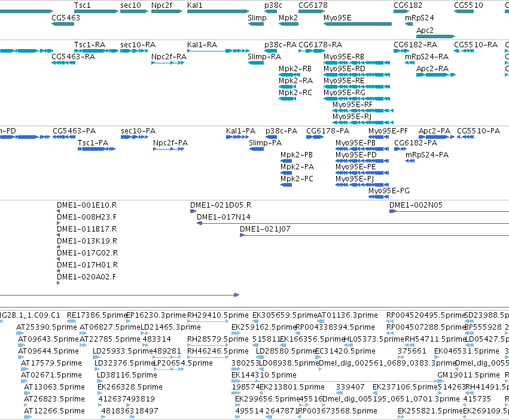The width and height of the screenshot is (509, 420).
Task: Click the EK144310.5prime EST label
Action: 264,375
